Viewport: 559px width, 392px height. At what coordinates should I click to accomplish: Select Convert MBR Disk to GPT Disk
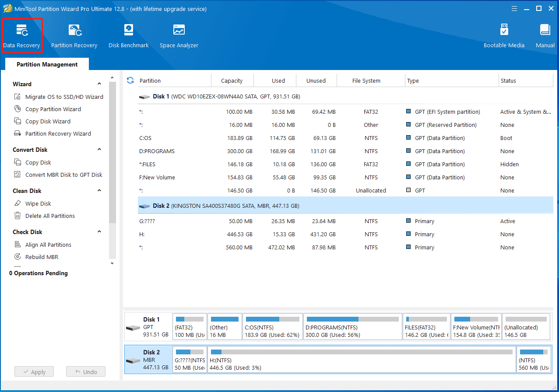click(58, 175)
